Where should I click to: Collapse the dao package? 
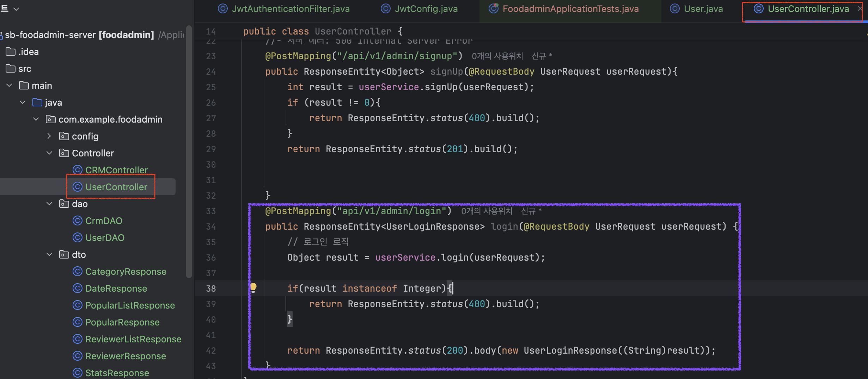pos(50,204)
